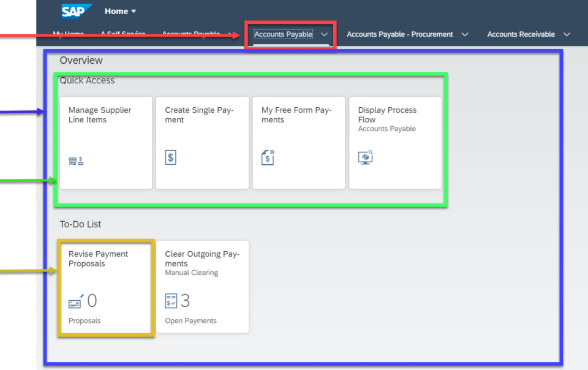Go to My Home tab
Screen dimensions: 588x370
pos(68,34)
